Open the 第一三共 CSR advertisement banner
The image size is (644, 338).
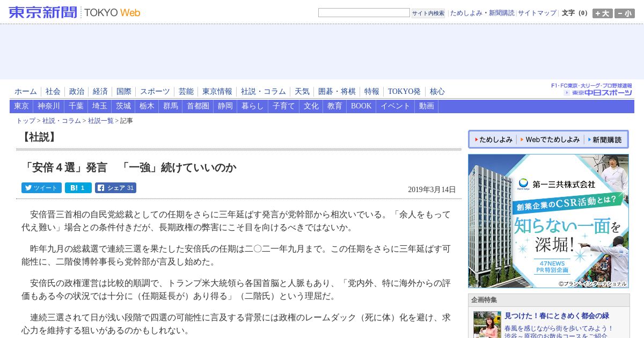tap(548, 221)
